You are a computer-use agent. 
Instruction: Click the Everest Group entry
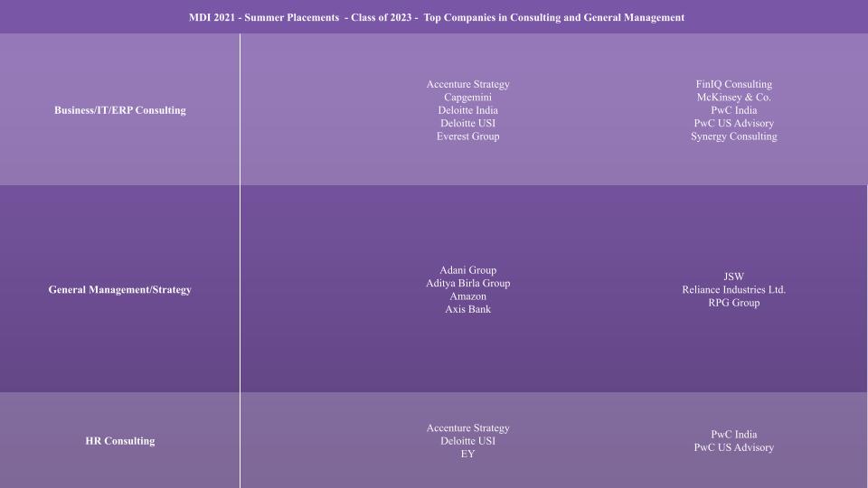pos(467,136)
